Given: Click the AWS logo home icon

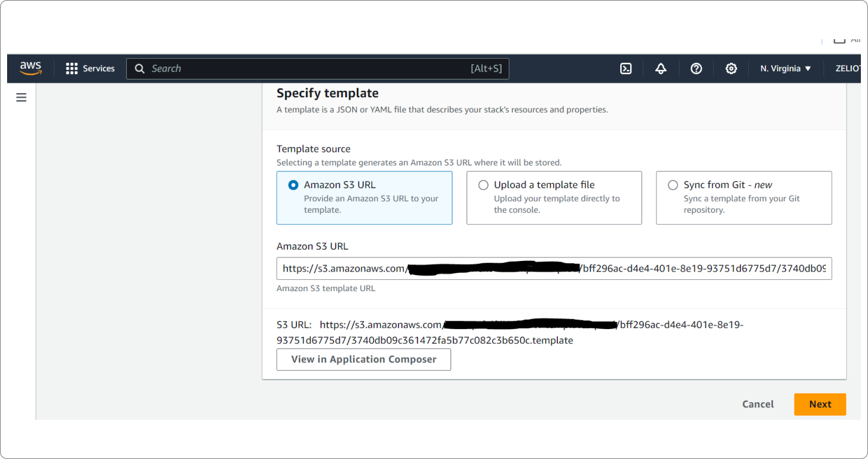Looking at the screenshot, I should coord(30,68).
